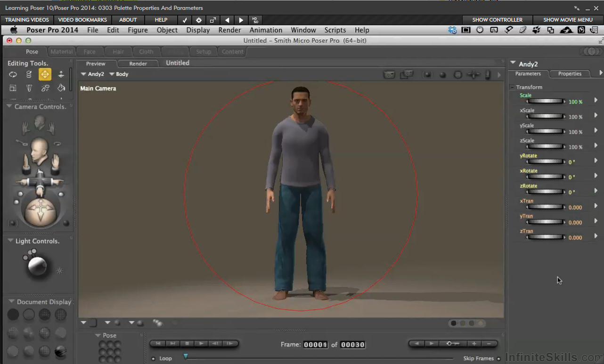This screenshot has width=604, height=364.
Task: Click the xScale parameter dial slider
Action: click(x=546, y=116)
